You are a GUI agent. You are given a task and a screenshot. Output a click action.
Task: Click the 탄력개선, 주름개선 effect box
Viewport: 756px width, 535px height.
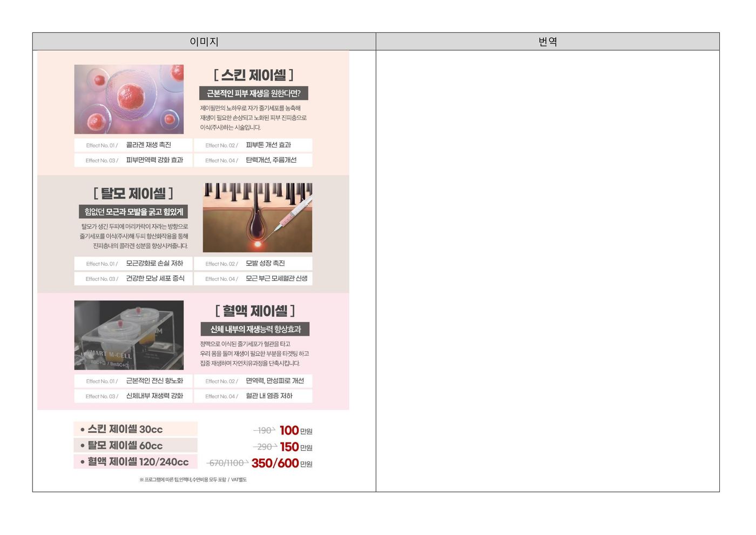[x=253, y=160]
